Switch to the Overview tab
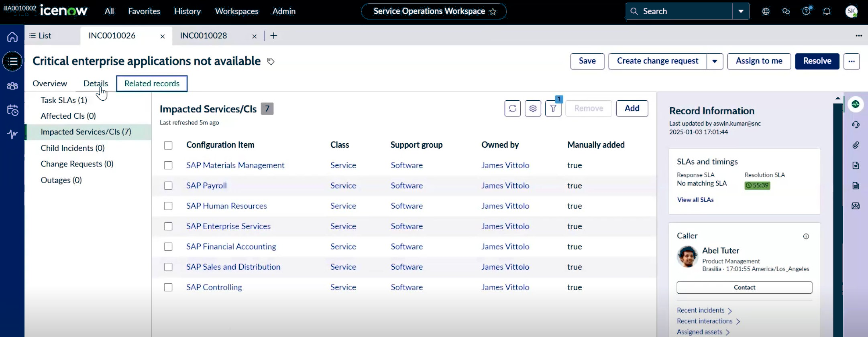868x337 pixels. tap(50, 83)
